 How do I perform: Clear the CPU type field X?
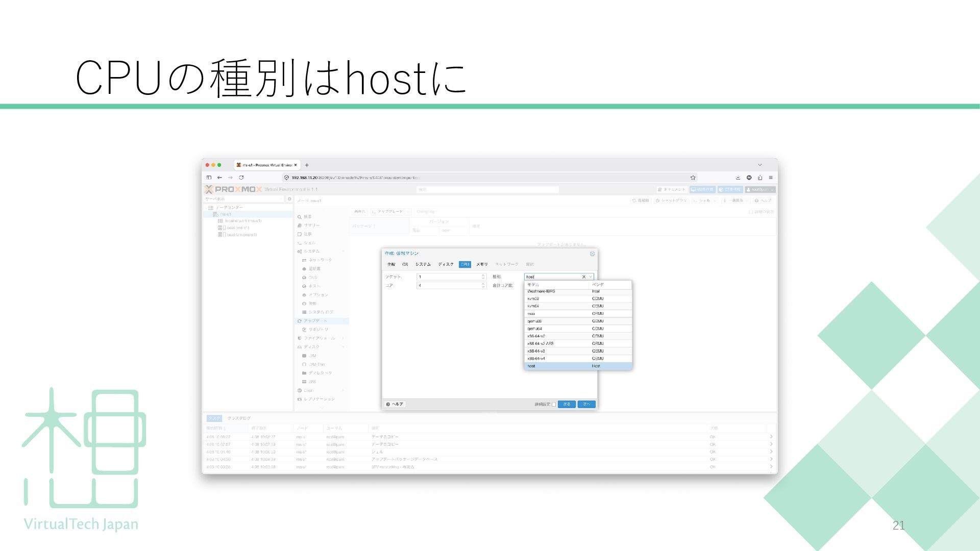point(584,277)
